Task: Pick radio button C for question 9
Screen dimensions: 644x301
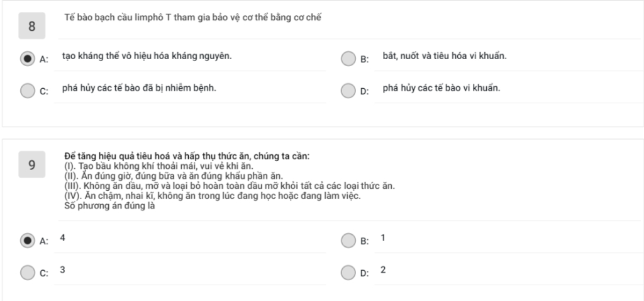Action: pyautogui.click(x=27, y=272)
